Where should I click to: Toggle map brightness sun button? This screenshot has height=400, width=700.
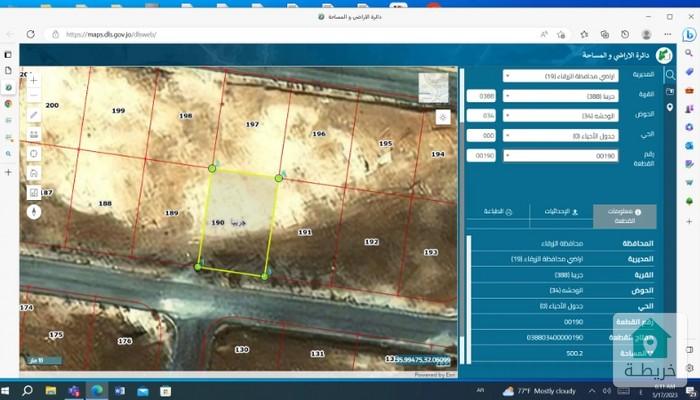tap(443, 117)
